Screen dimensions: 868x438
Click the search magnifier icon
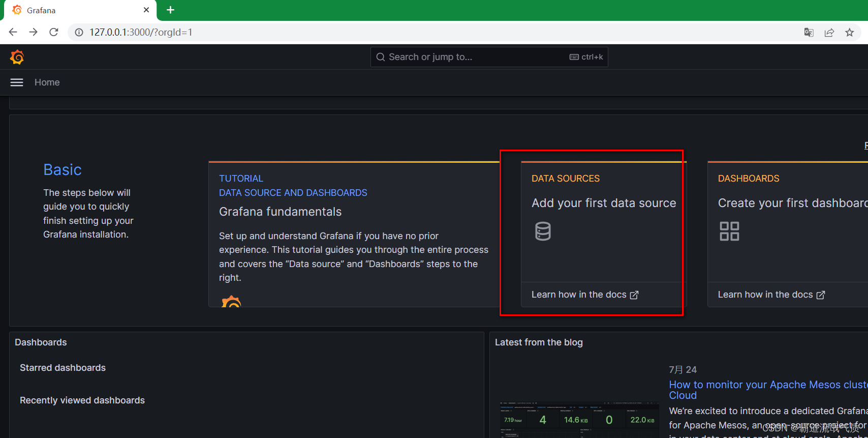[x=381, y=57]
